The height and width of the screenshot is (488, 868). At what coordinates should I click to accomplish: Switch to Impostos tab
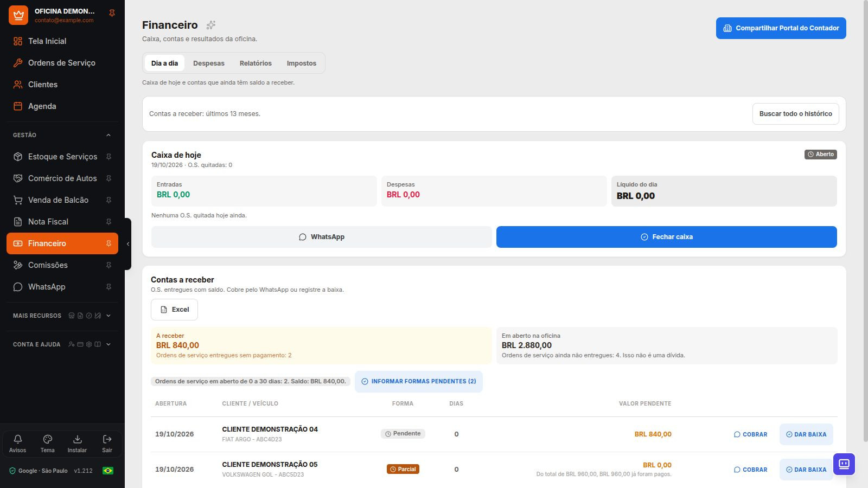coord(302,63)
